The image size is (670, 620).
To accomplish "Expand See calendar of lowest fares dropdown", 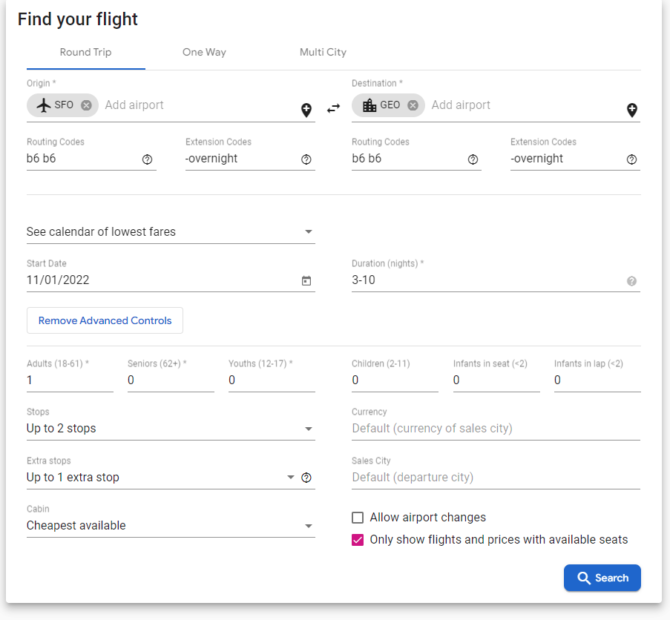I will coord(171,232).
